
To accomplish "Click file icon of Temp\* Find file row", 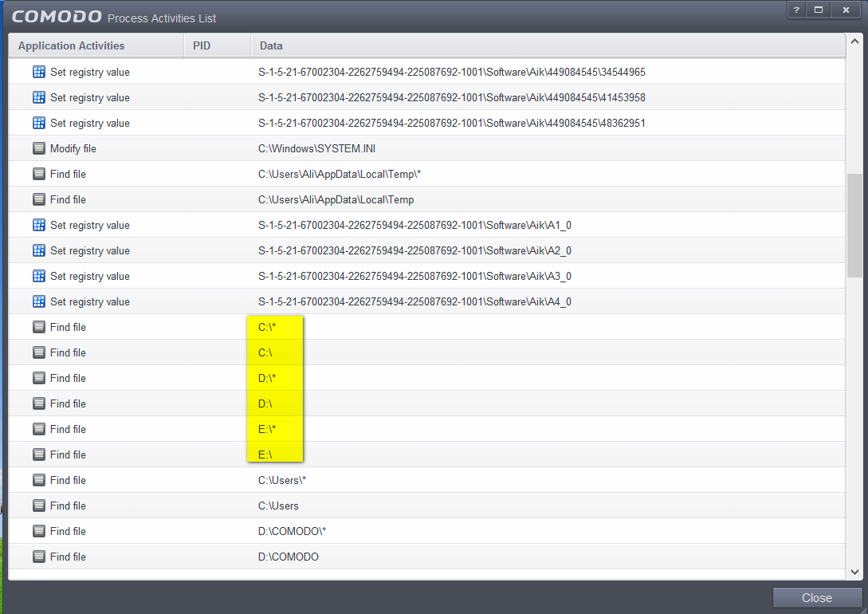I will click(x=39, y=174).
